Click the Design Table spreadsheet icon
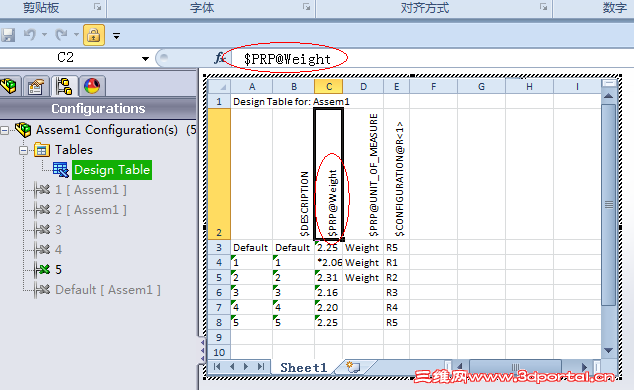Image resolution: width=634 pixels, height=390 pixels. click(61, 170)
